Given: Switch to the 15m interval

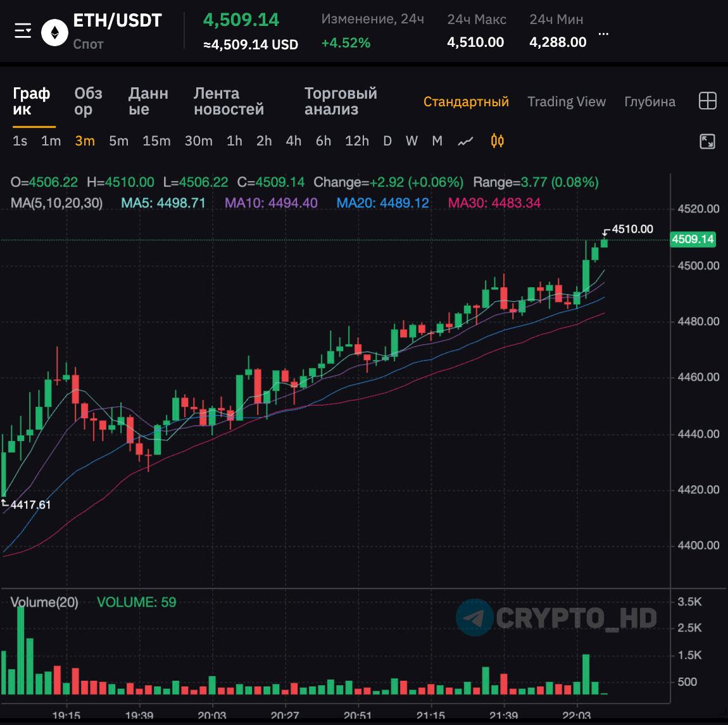Looking at the screenshot, I should coord(156,141).
